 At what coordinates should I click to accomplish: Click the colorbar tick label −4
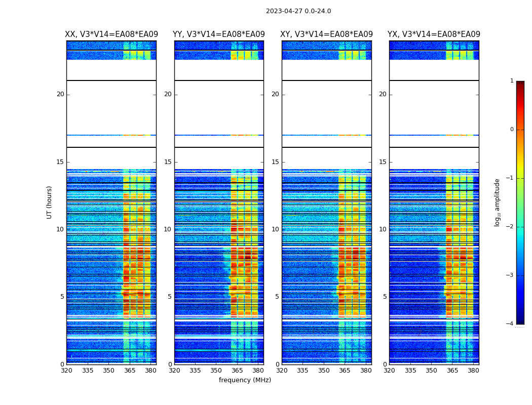pyautogui.click(x=510, y=324)
